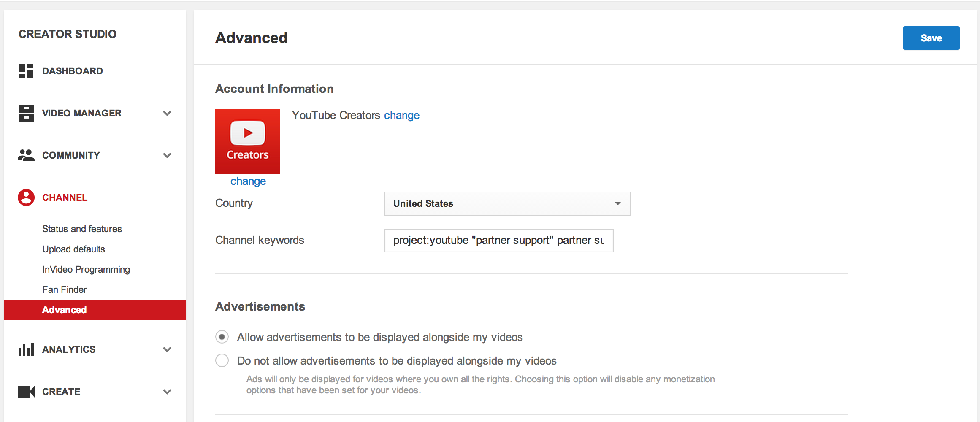Screen dimensions: 980x422
Task: Click change link next to YouTube Creators
Action: [401, 115]
